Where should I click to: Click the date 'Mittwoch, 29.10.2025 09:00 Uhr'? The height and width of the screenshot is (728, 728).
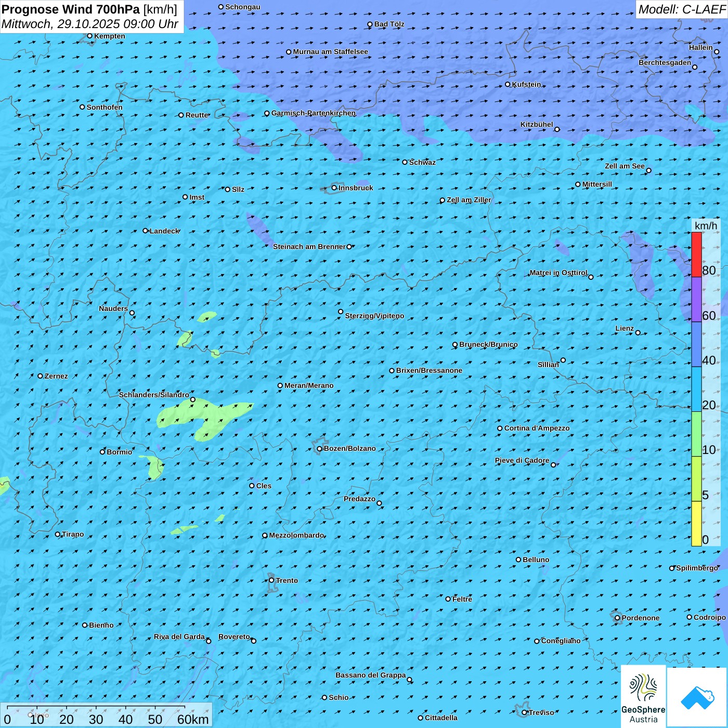pyautogui.click(x=90, y=24)
